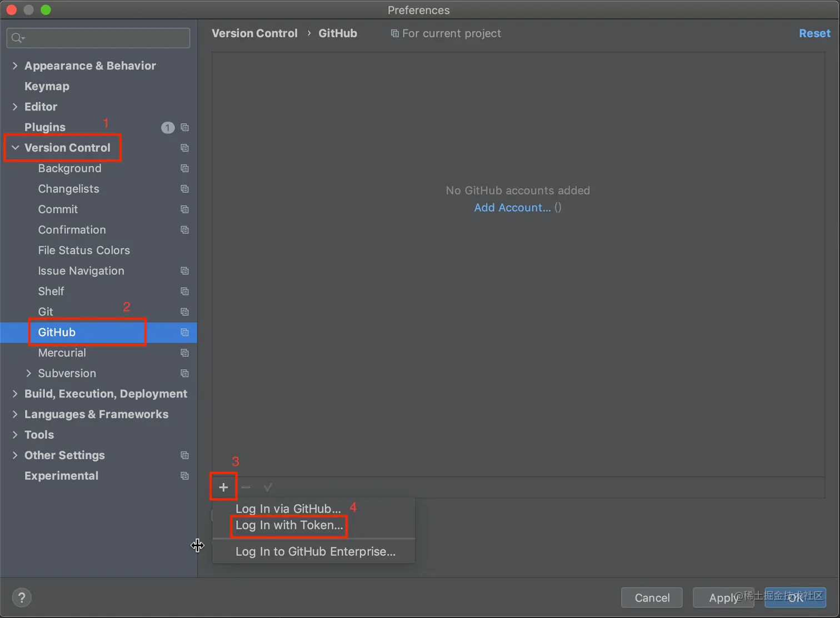Open the Keymap settings page
840x618 pixels.
pyautogui.click(x=47, y=86)
